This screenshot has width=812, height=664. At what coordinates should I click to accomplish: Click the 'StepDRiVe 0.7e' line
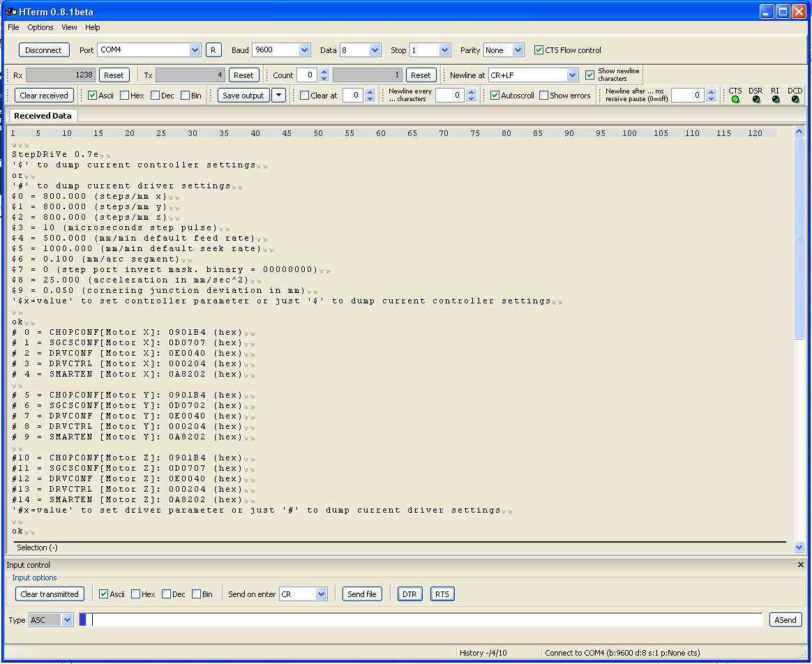55,154
